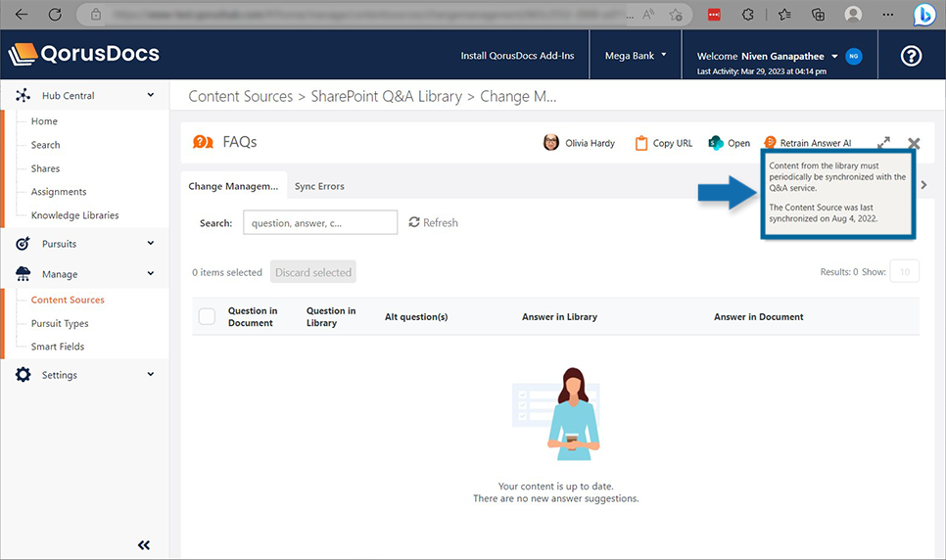The image size is (946, 560).
Task: Collapse the Manage section chevron
Action: (x=150, y=273)
